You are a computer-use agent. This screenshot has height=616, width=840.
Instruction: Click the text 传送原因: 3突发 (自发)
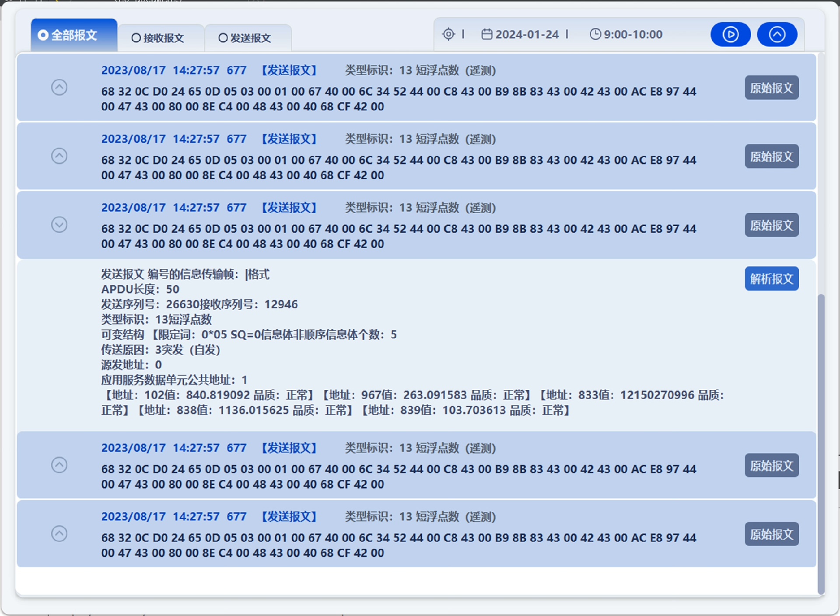pos(161,350)
